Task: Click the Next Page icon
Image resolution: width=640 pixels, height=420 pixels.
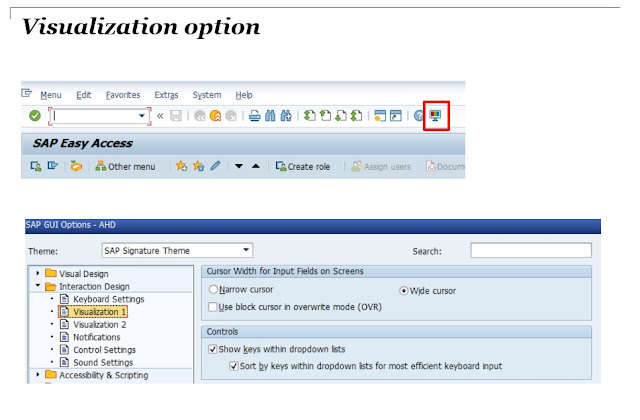Action: pos(341,116)
